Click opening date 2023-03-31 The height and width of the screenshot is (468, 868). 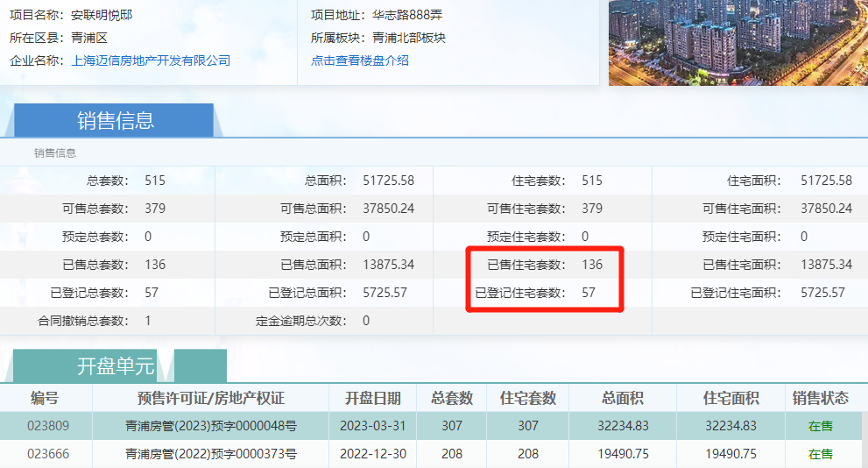[x=373, y=426]
